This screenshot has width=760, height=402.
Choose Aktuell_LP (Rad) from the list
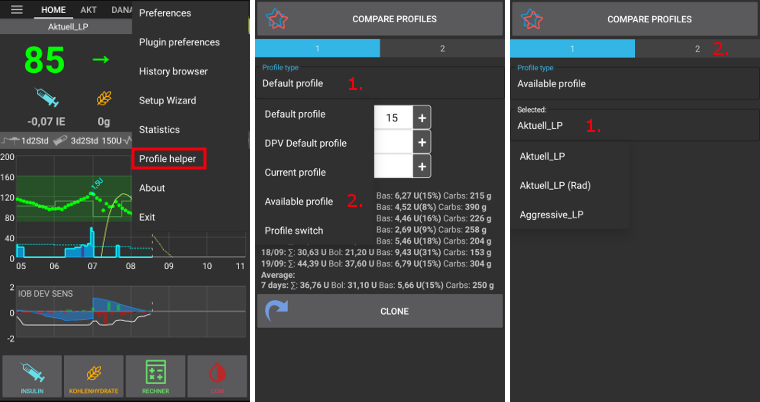click(555, 186)
